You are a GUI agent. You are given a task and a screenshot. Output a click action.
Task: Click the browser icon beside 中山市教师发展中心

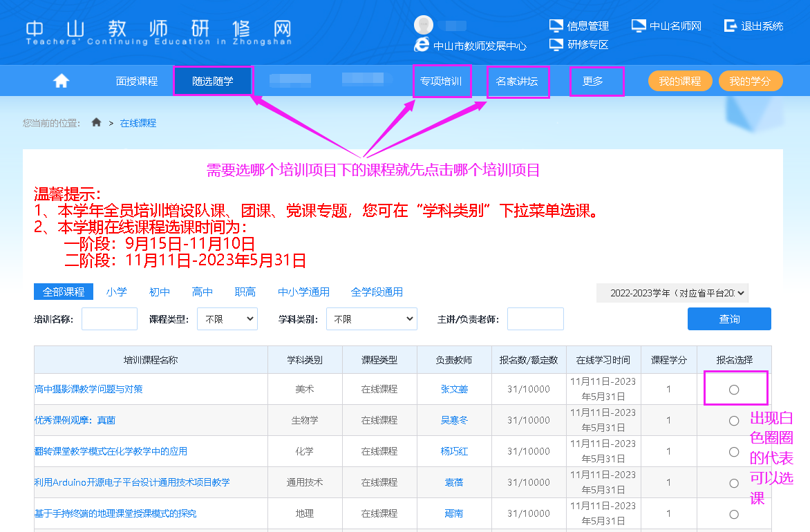(x=422, y=44)
